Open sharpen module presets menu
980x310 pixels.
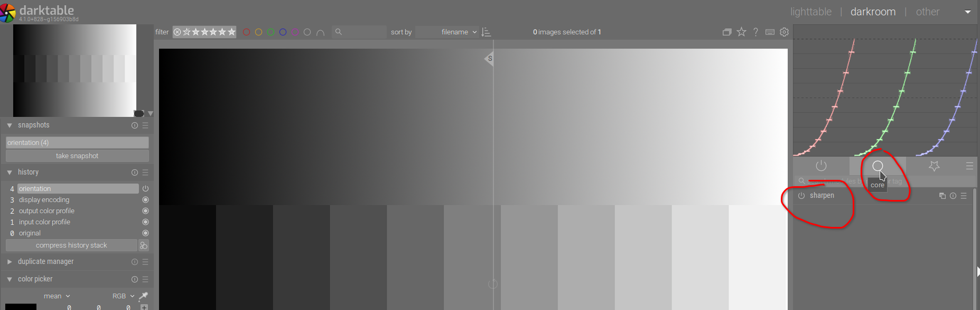[964, 196]
